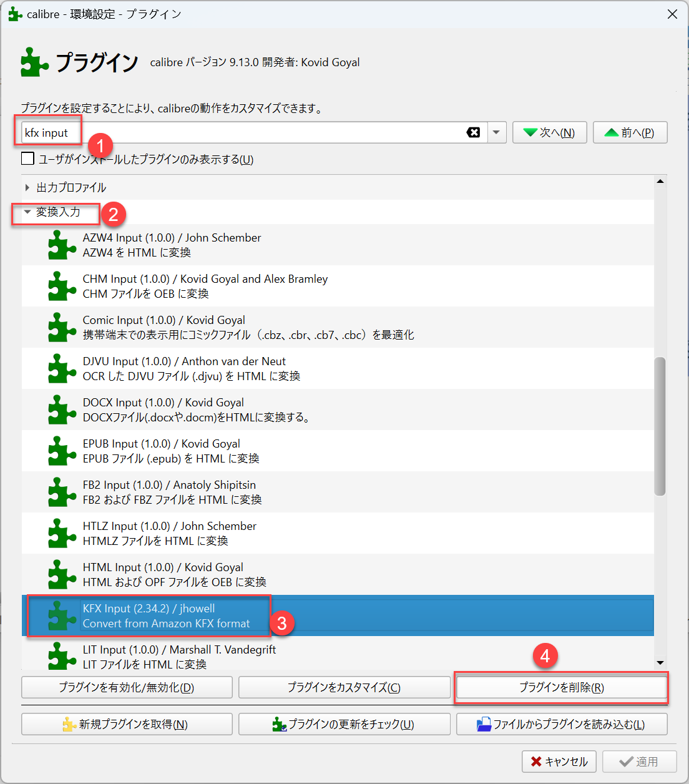Click 前へ(P) to find previous match
Image resolution: width=689 pixels, height=784 pixels.
pyautogui.click(x=630, y=132)
